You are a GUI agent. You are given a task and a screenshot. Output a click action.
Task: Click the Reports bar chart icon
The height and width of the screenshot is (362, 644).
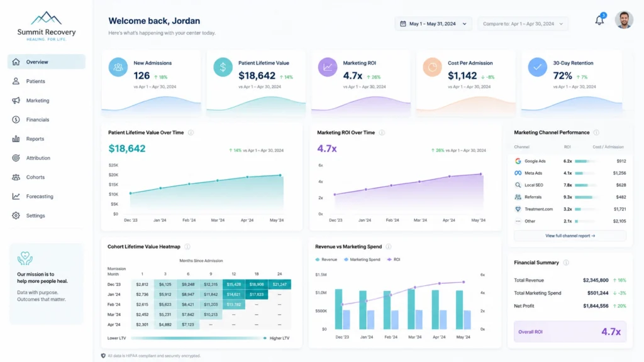(16, 139)
